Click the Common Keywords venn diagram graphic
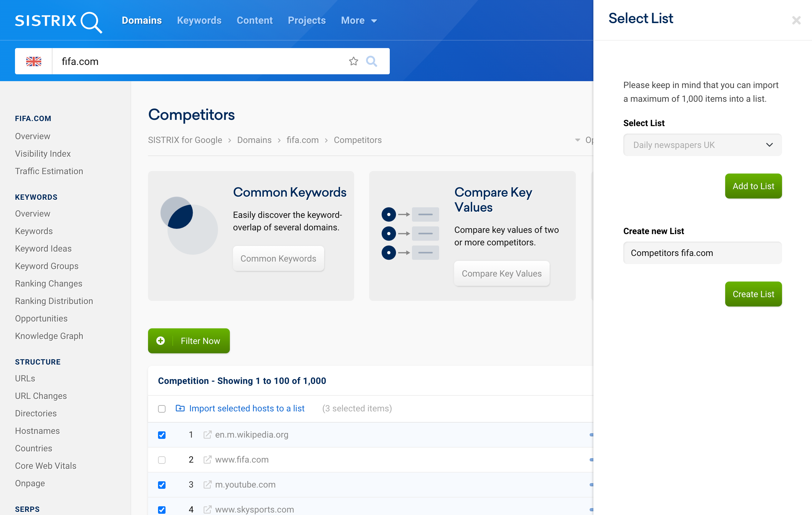812x515 pixels. click(x=189, y=225)
